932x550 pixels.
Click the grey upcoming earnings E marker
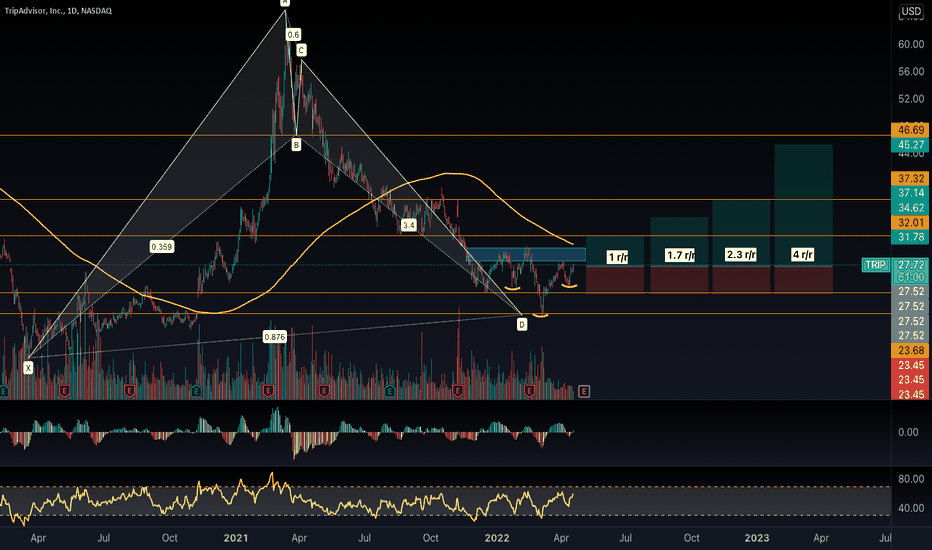click(x=584, y=391)
